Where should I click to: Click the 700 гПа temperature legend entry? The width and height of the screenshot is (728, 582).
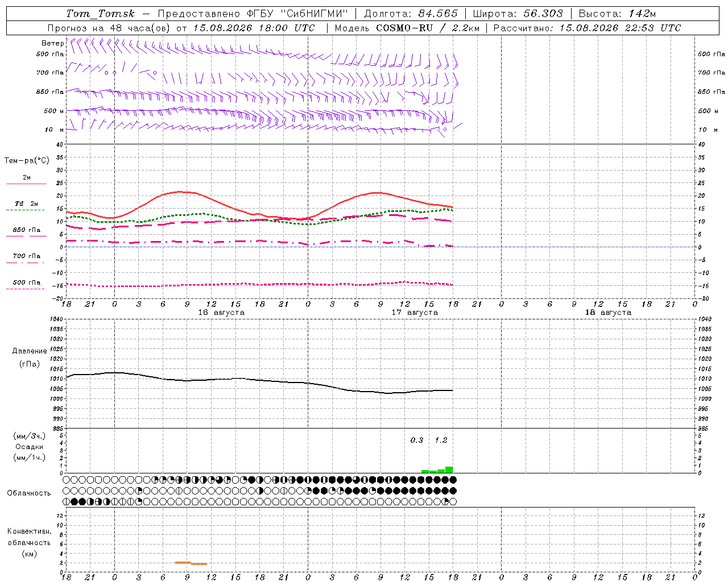pos(26,256)
